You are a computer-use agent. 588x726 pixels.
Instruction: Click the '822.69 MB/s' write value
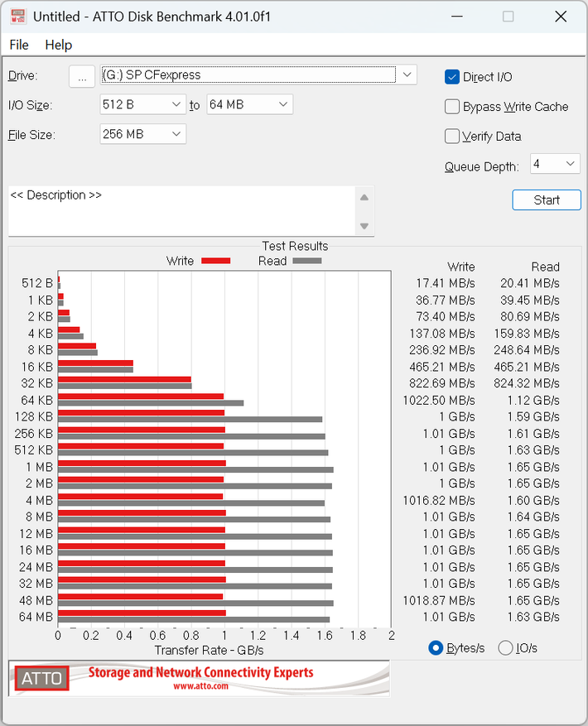441,383
